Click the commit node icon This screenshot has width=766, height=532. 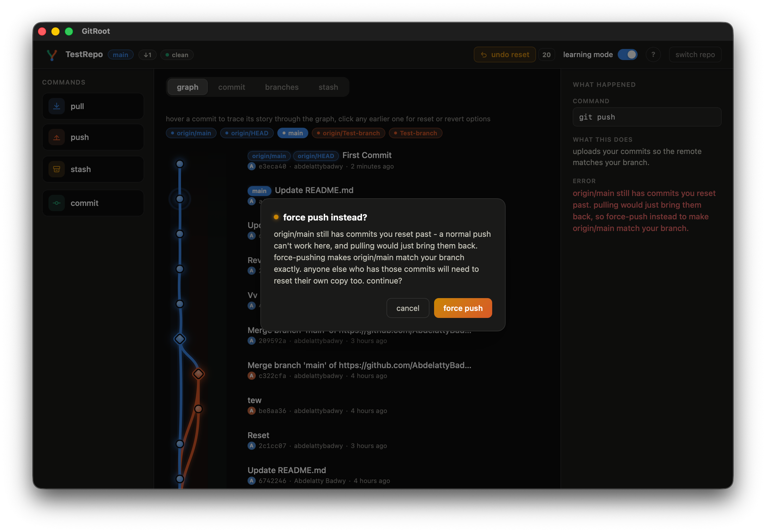[56, 203]
